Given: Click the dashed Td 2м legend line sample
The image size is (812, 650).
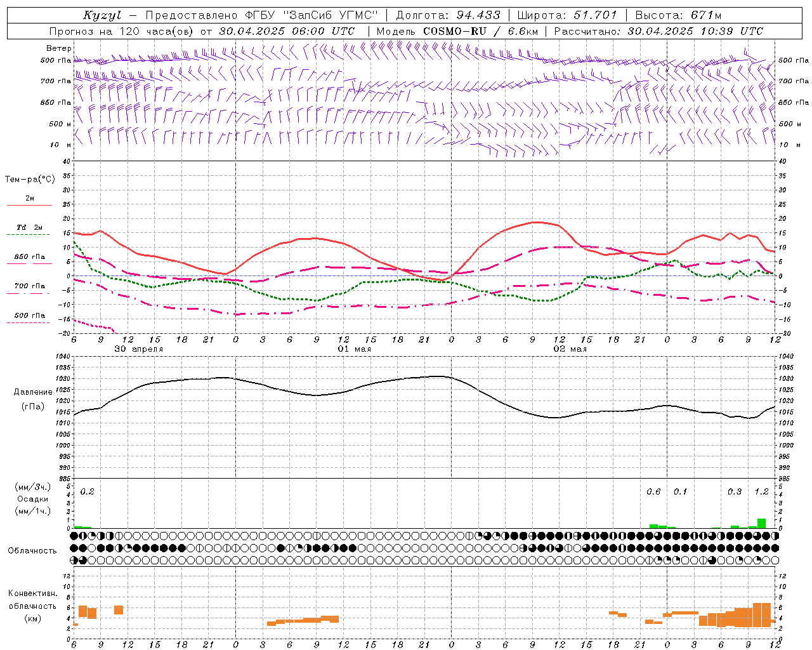Looking at the screenshot, I should pos(29,235).
